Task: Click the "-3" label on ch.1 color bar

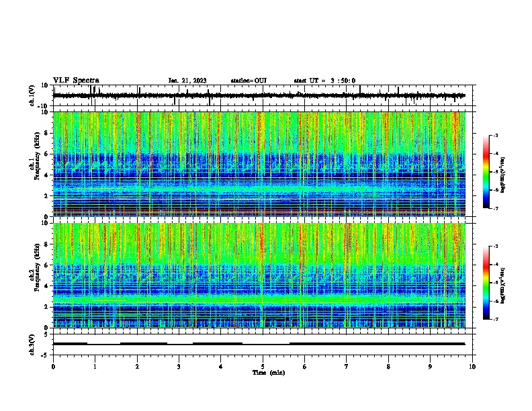Action: pos(495,135)
